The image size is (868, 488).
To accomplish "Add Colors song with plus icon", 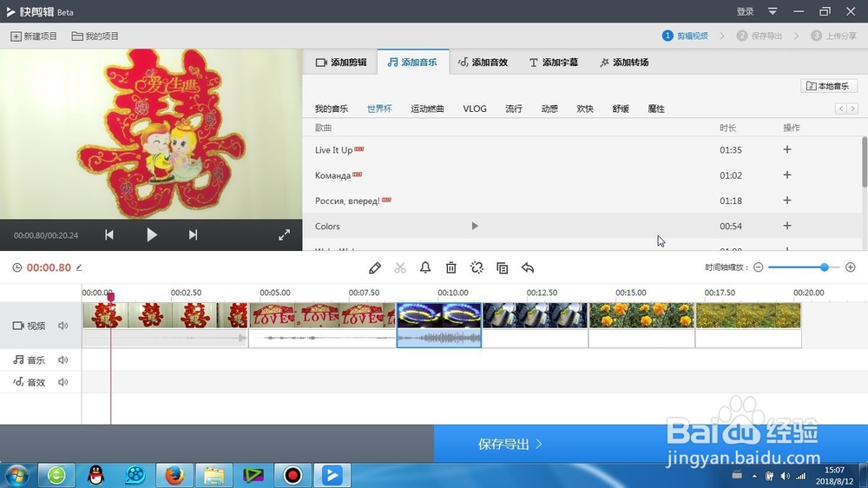I will tap(786, 226).
